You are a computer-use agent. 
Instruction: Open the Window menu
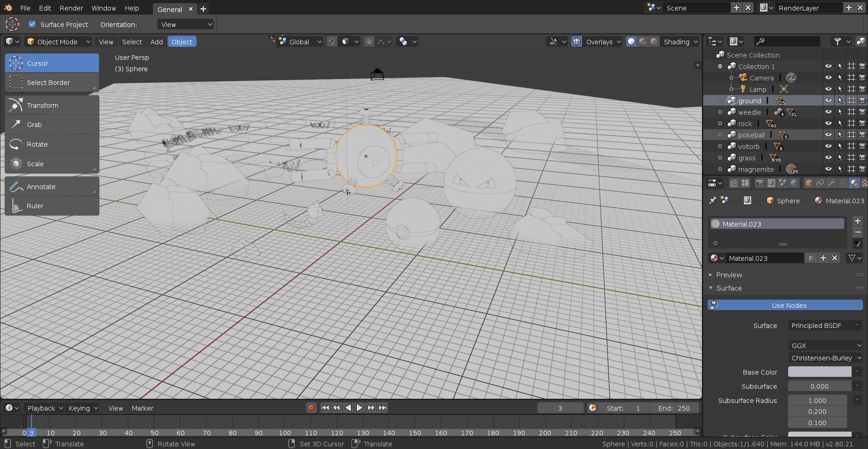[104, 8]
